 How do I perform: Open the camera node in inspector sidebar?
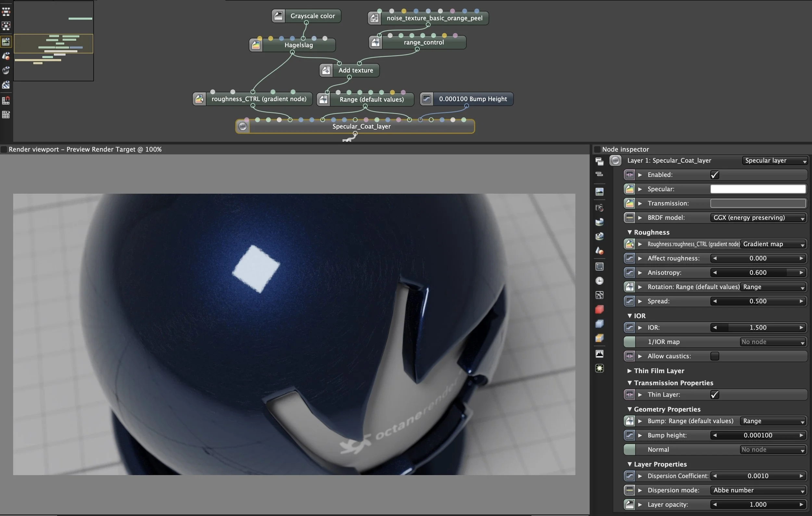pos(599,207)
